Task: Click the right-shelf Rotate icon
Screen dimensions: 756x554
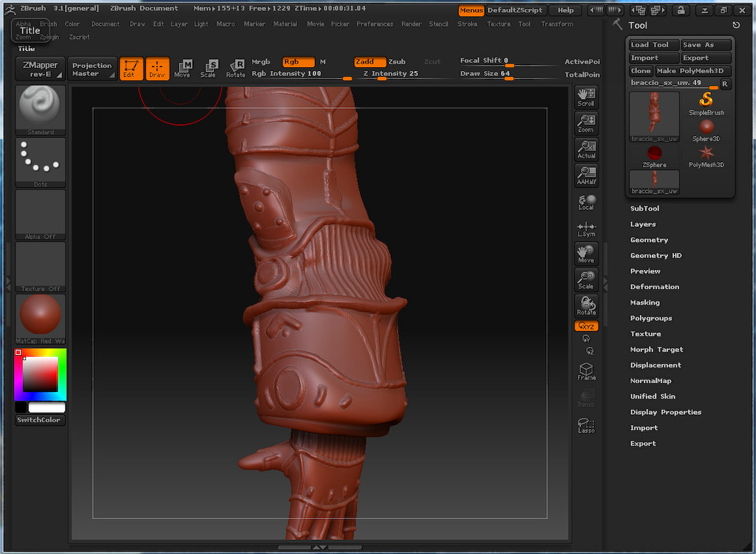Action: point(586,305)
